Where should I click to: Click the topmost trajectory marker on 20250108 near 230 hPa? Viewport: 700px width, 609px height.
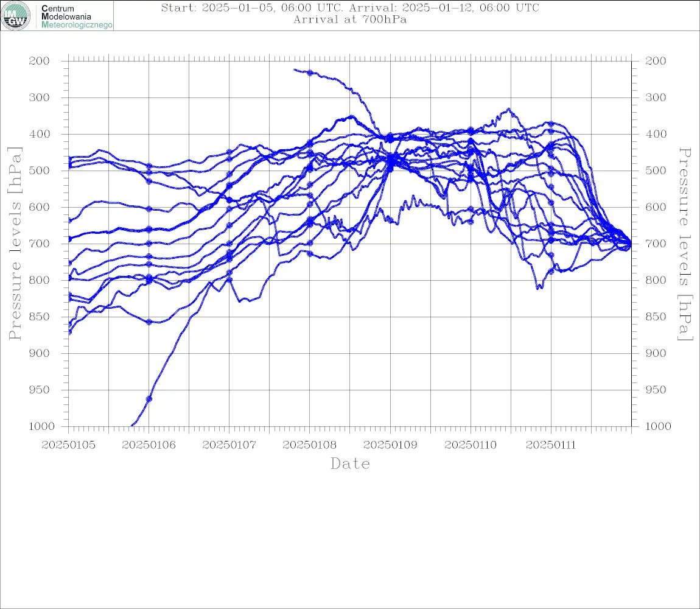tap(310, 73)
